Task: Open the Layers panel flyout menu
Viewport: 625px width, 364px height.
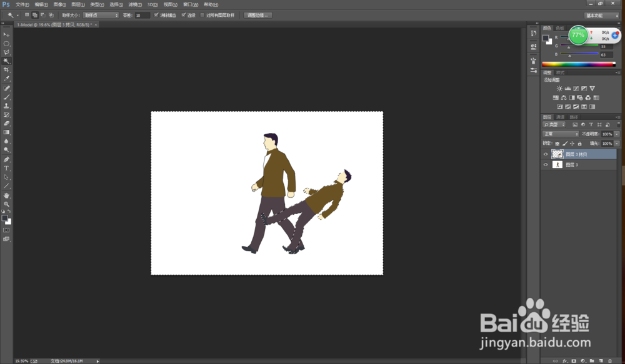Action: point(617,117)
